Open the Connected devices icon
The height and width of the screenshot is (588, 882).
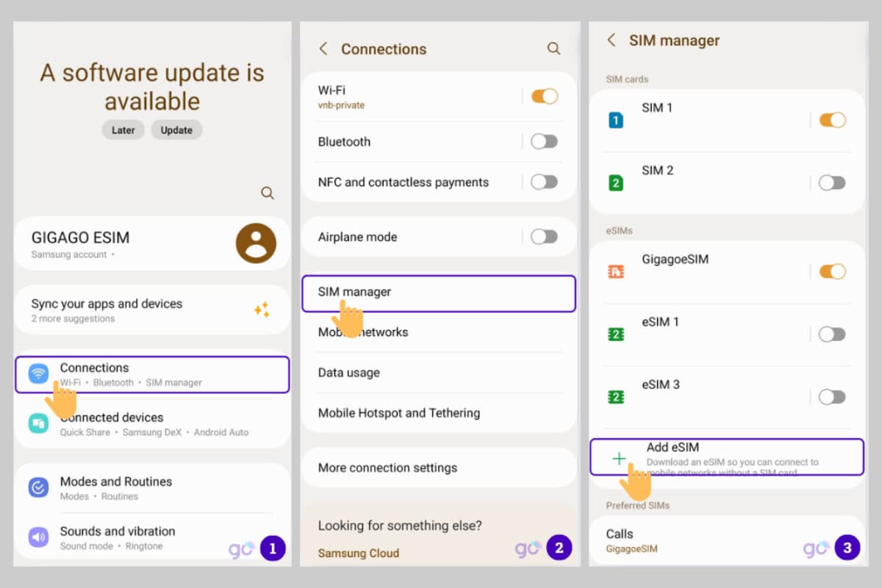click(38, 423)
